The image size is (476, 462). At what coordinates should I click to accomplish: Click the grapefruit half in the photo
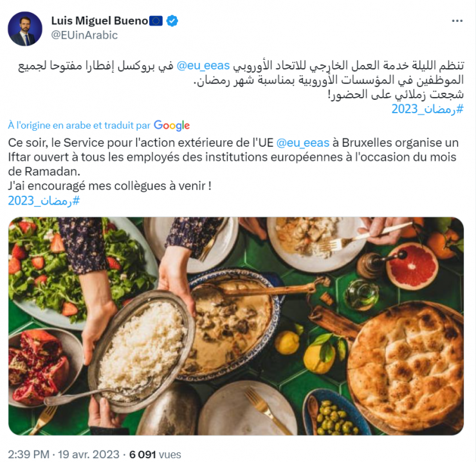(412, 266)
